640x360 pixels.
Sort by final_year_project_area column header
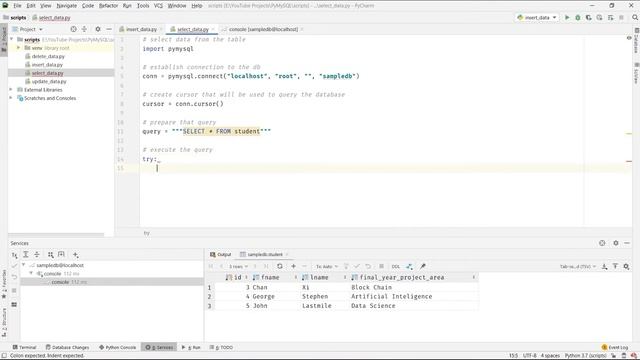click(x=413, y=277)
